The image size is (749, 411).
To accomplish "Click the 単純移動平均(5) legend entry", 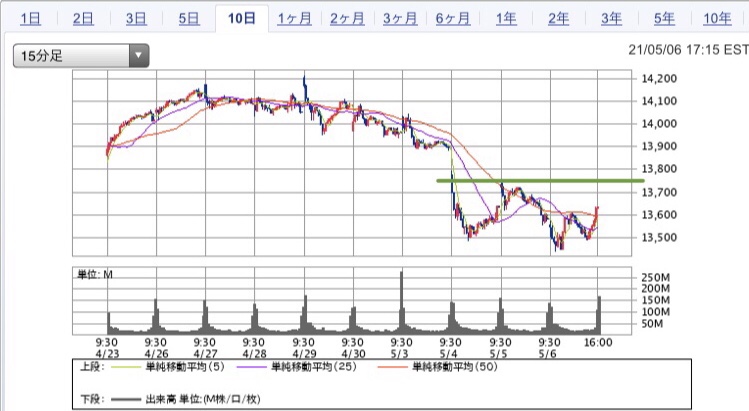I will 168,367.
